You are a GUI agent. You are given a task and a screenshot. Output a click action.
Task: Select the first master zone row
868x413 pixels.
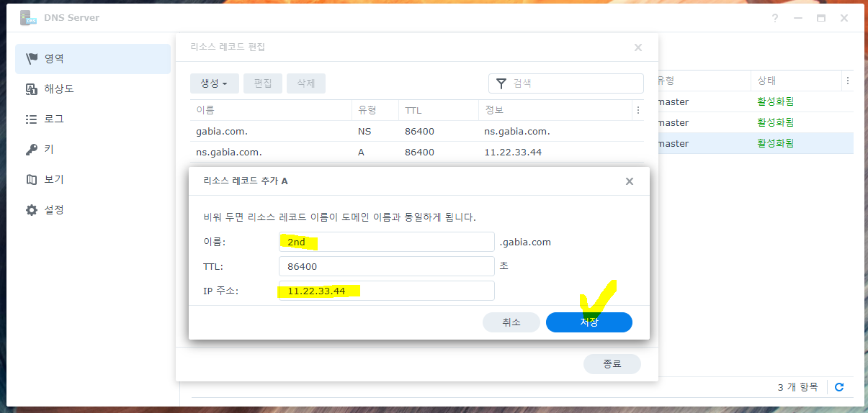tap(756, 101)
